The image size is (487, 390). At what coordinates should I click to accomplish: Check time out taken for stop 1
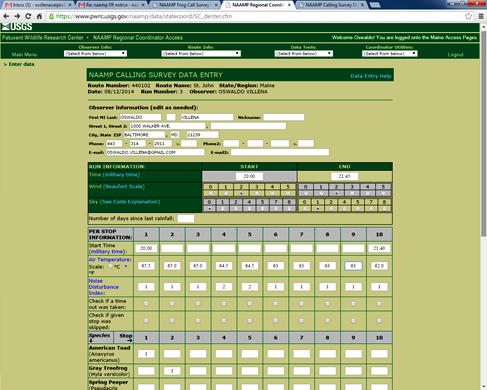146,304
